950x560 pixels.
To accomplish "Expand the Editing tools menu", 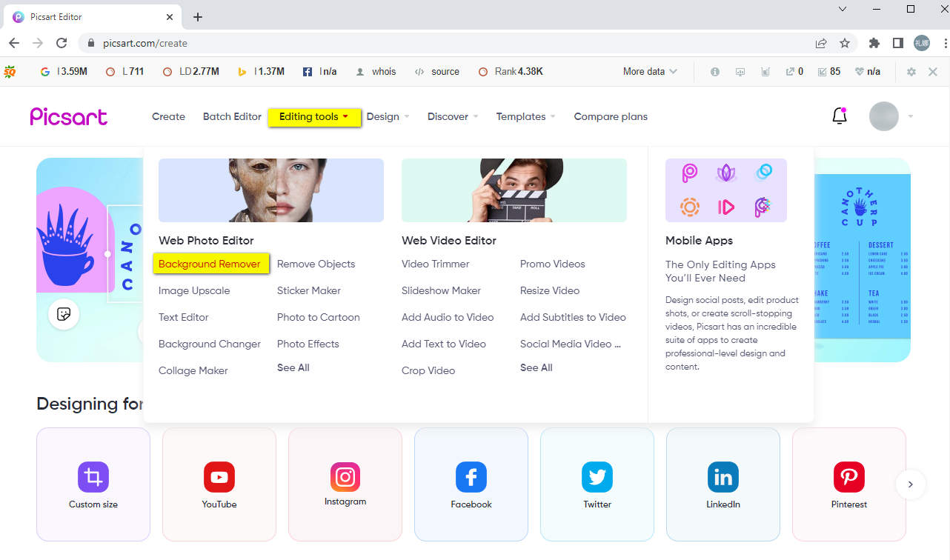I will [314, 116].
